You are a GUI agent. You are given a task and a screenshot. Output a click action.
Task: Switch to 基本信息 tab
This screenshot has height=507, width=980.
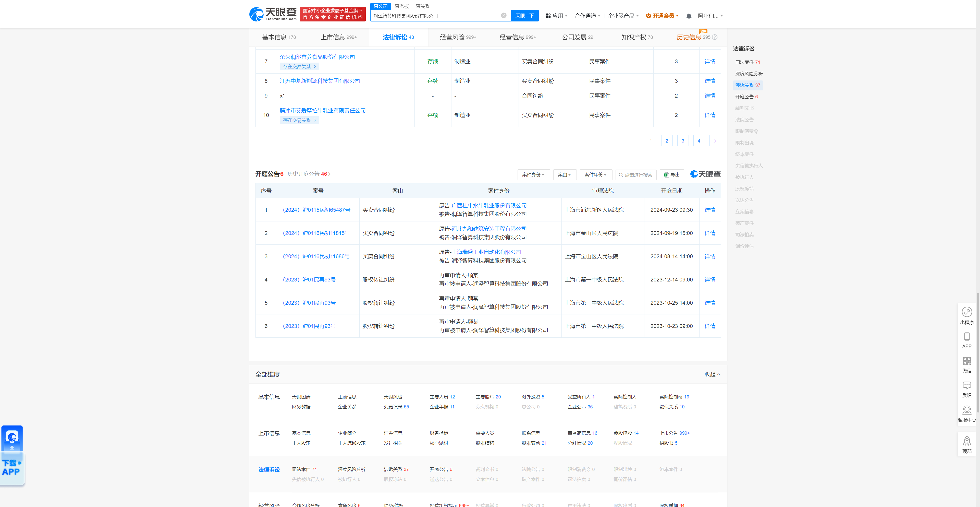click(x=279, y=37)
